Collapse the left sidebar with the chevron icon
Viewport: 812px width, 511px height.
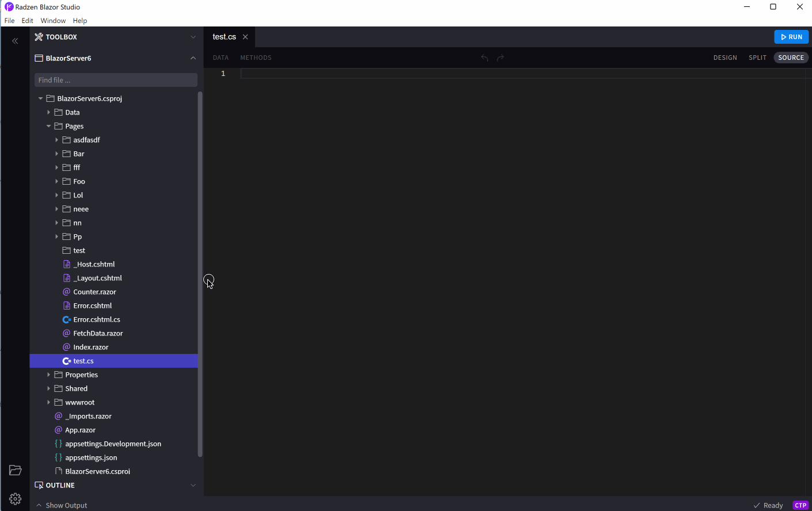15,41
